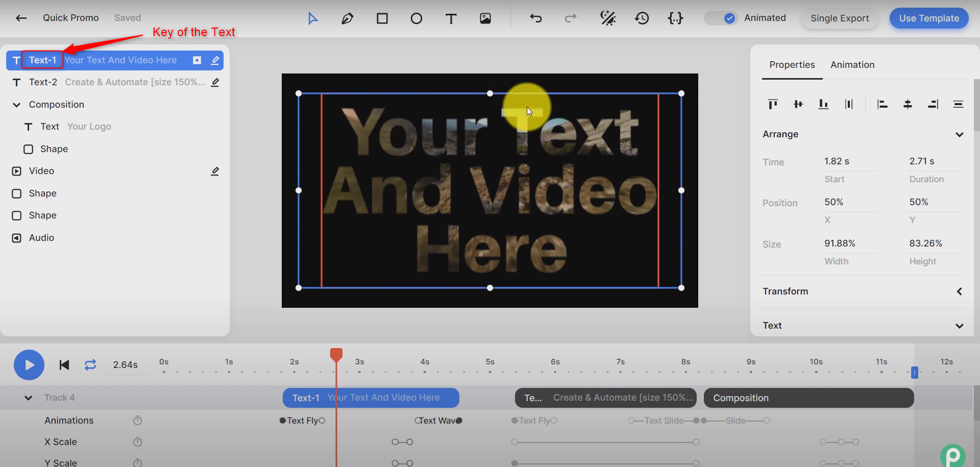Viewport: 980px width, 467px height.
Task: Select the Composition clip in timeline
Action: click(x=808, y=398)
